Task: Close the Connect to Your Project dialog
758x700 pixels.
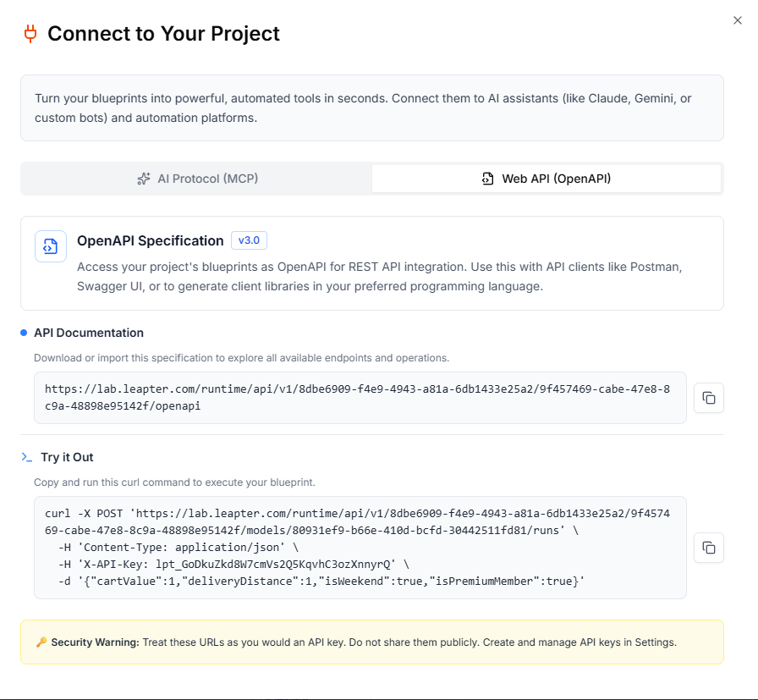Action: click(737, 20)
